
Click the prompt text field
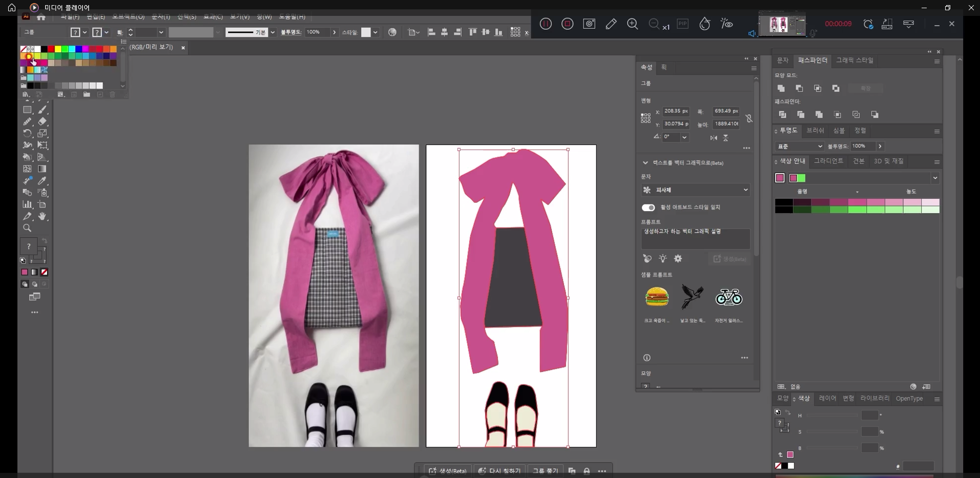tap(695, 239)
